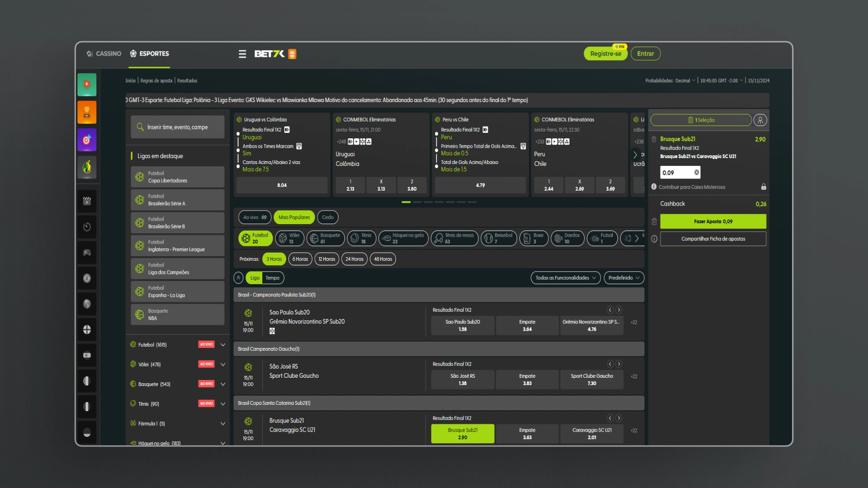Expand the Futebol (615) live section
Screen dimensions: 868x488
pos(223,344)
